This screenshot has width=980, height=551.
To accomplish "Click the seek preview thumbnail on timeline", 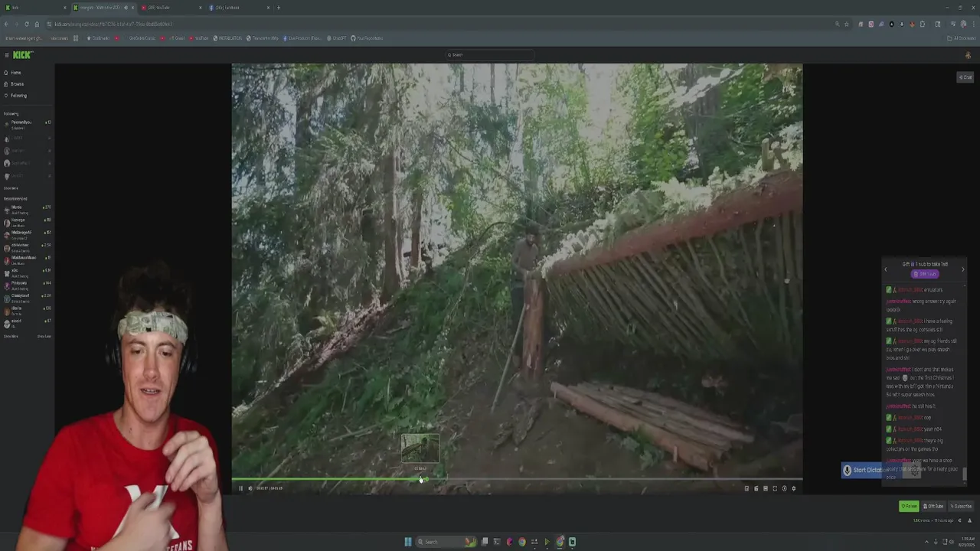I will pos(420,449).
